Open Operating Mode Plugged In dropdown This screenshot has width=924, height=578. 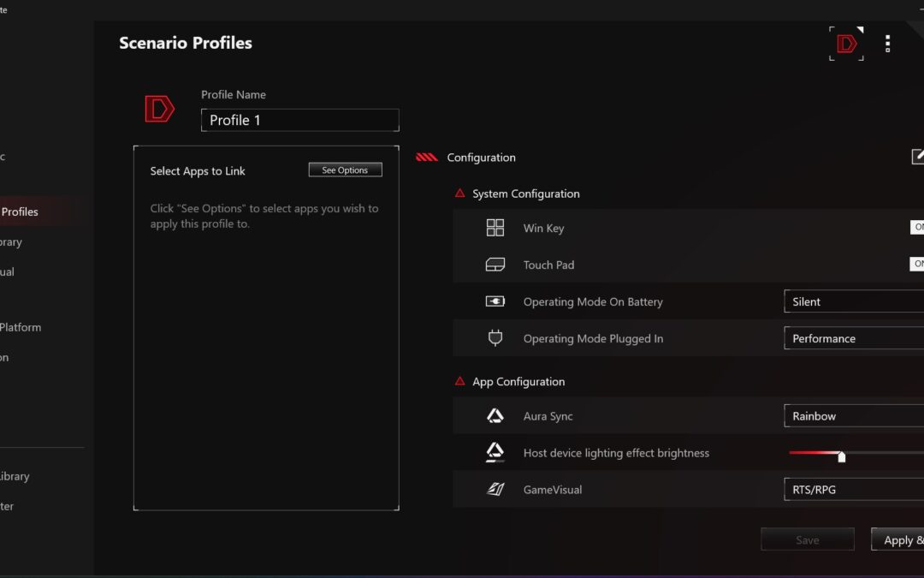point(854,338)
